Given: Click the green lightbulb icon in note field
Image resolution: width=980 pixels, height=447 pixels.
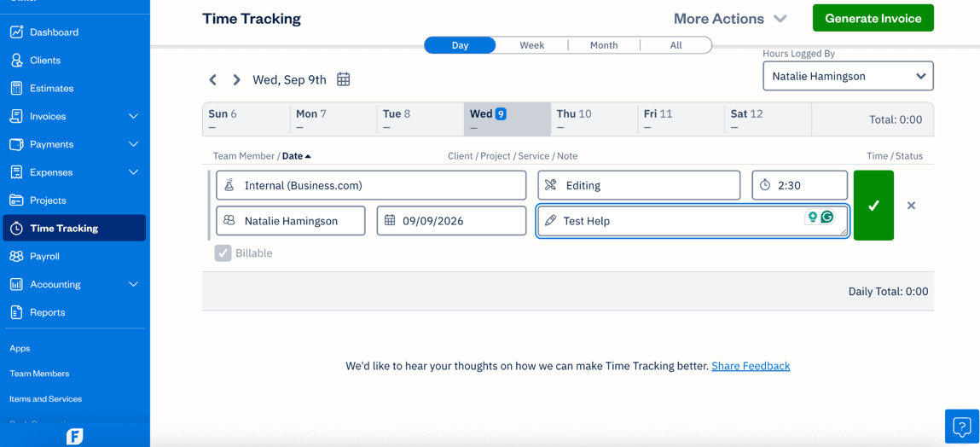Looking at the screenshot, I should (x=813, y=217).
